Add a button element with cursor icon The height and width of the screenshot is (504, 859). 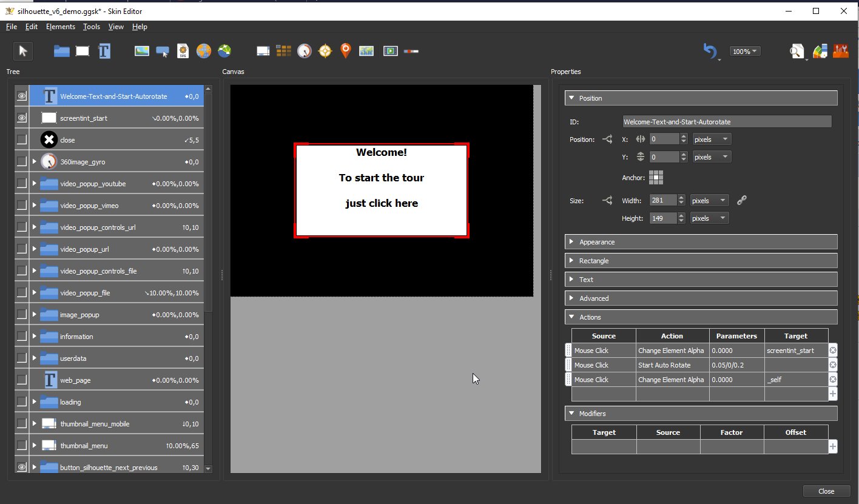click(163, 52)
